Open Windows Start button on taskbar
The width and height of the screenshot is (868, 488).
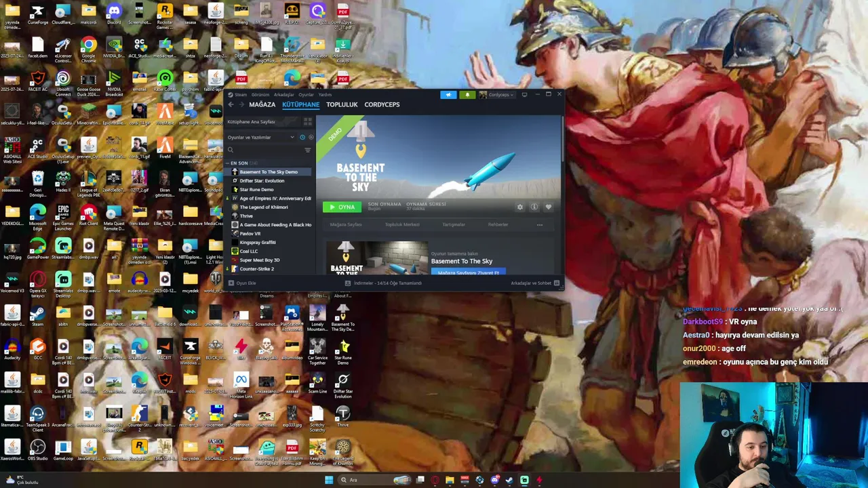329,480
